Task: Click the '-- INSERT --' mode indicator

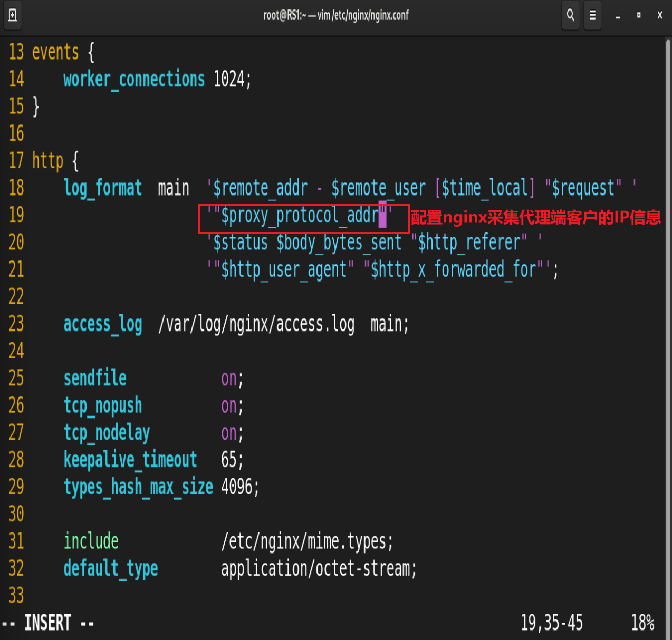Action: click(48, 623)
